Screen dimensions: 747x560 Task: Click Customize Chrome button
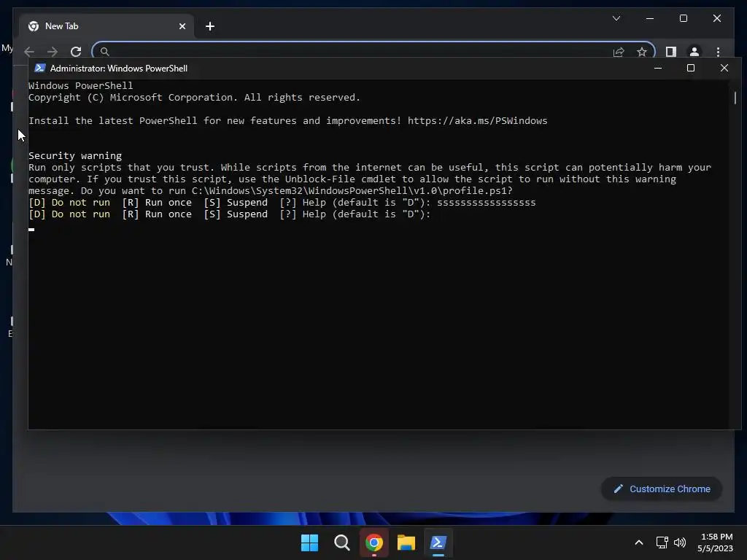[662, 489]
